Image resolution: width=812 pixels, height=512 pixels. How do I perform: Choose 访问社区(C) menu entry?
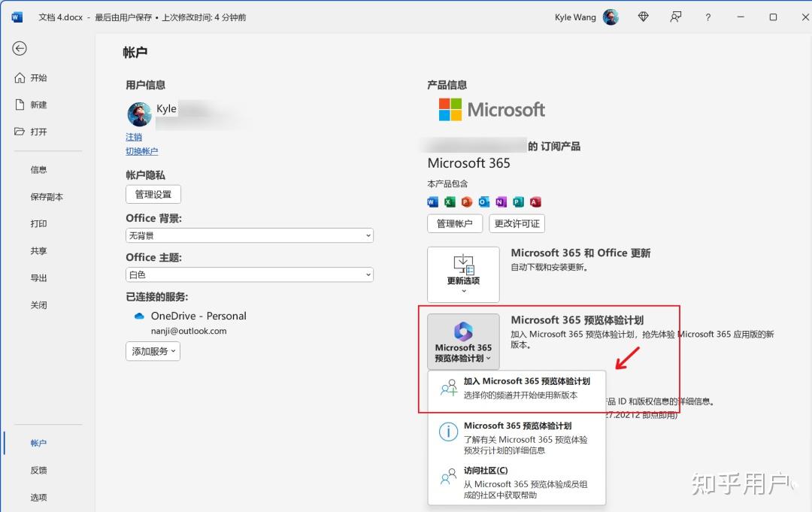coord(517,483)
